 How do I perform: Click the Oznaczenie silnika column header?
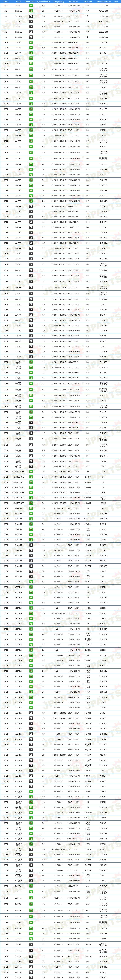103,2
